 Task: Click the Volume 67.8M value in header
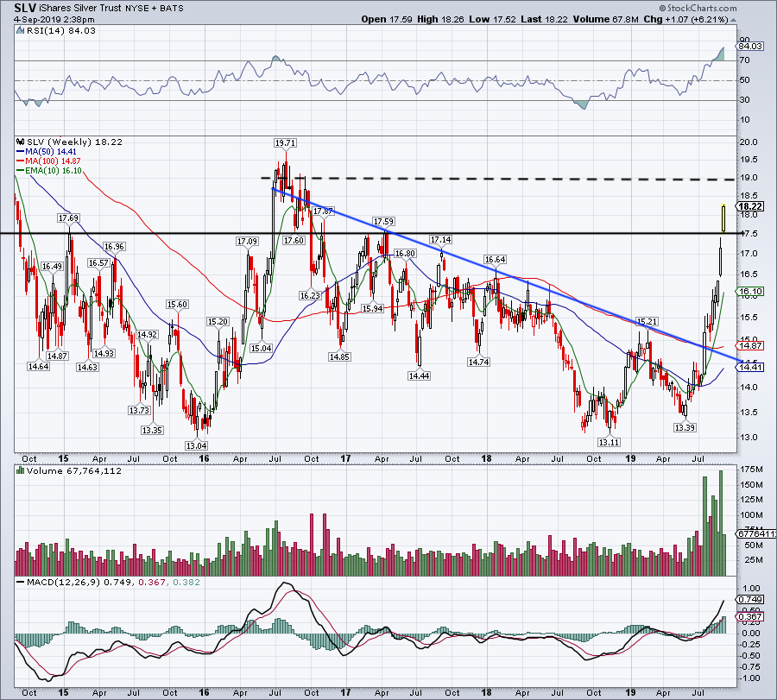point(605,20)
